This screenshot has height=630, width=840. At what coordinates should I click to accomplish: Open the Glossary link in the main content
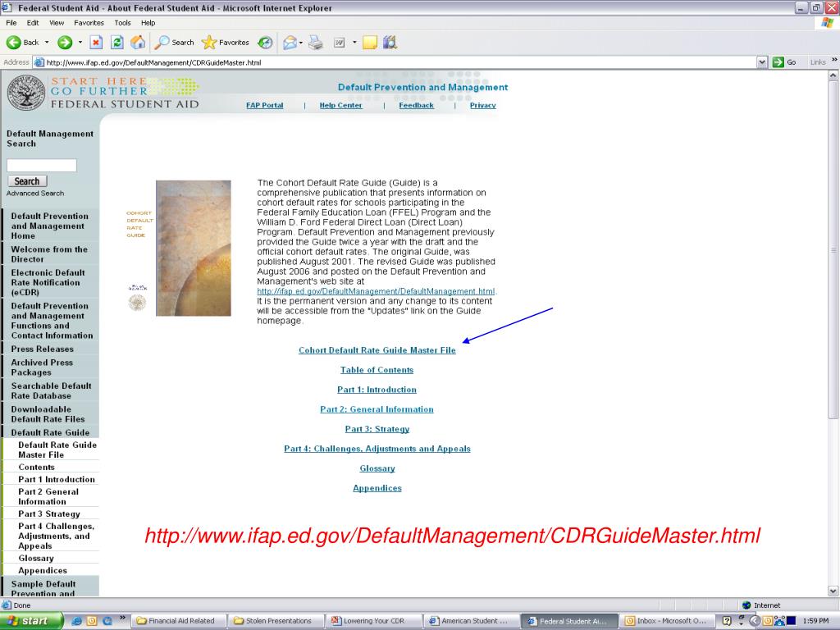(x=377, y=468)
